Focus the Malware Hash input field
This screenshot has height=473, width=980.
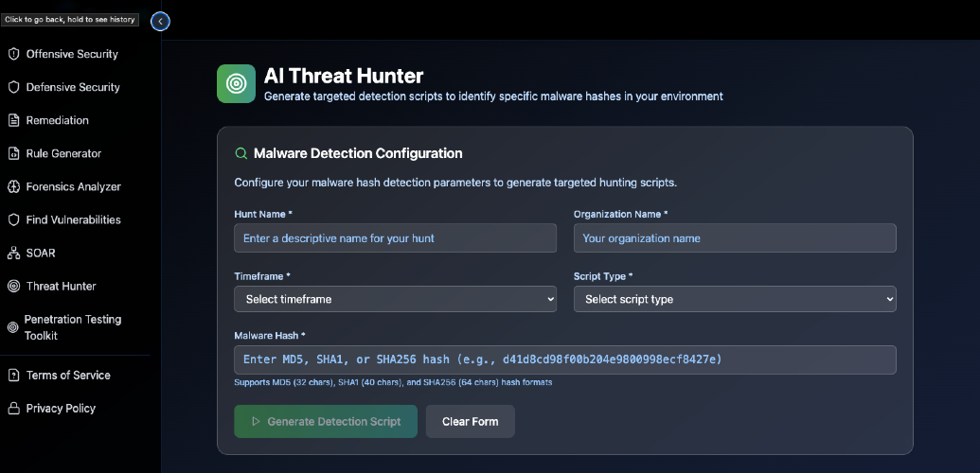coord(565,359)
